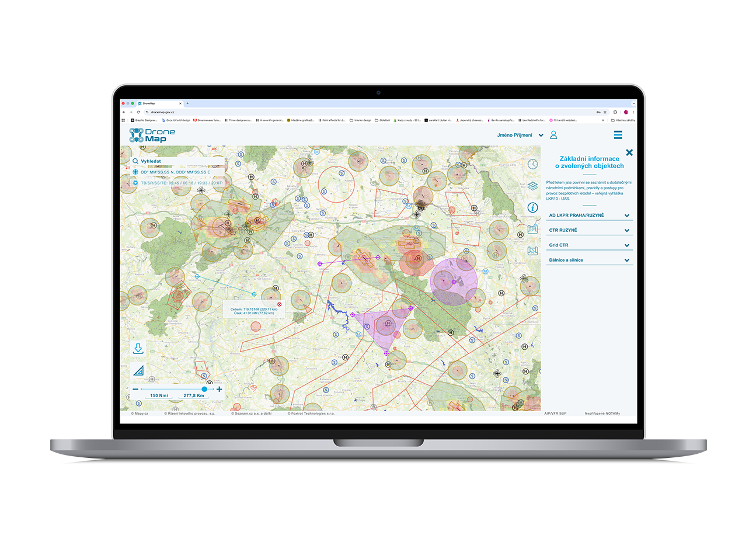This screenshot has height=535, width=756.
Task: Close the Základní informace panel
Action: pyautogui.click(x=629, y=152)
